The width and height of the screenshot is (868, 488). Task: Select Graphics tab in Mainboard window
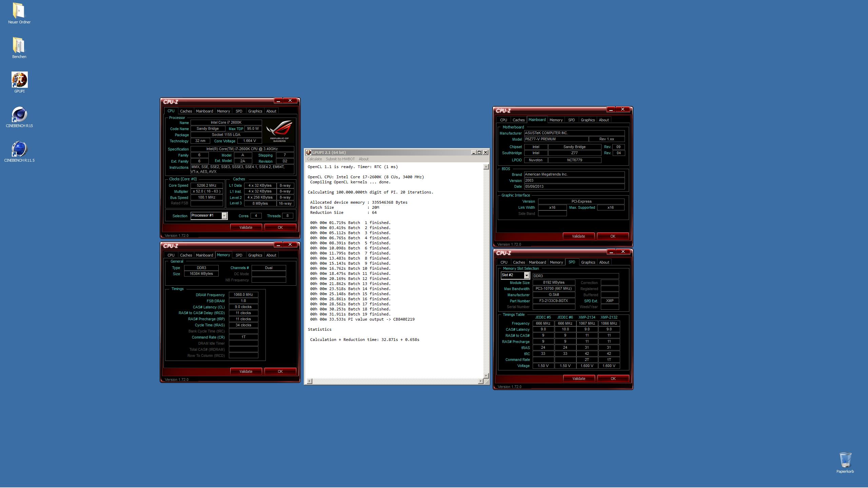(x=588, y=120)
